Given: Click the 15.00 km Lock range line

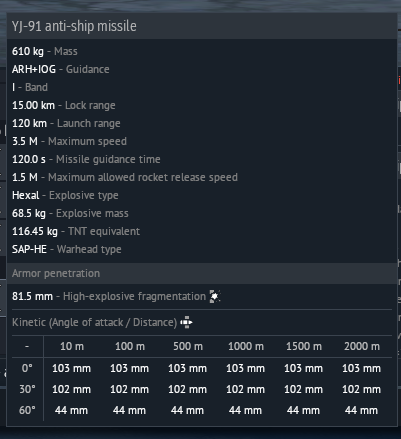Looking at the screenshot, I should coord(64,105).
